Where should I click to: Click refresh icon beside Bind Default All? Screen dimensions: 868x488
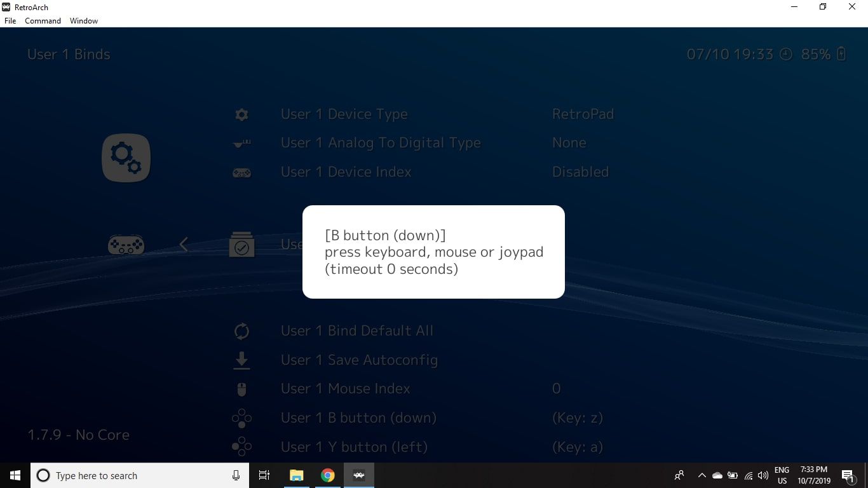(241, 331)
